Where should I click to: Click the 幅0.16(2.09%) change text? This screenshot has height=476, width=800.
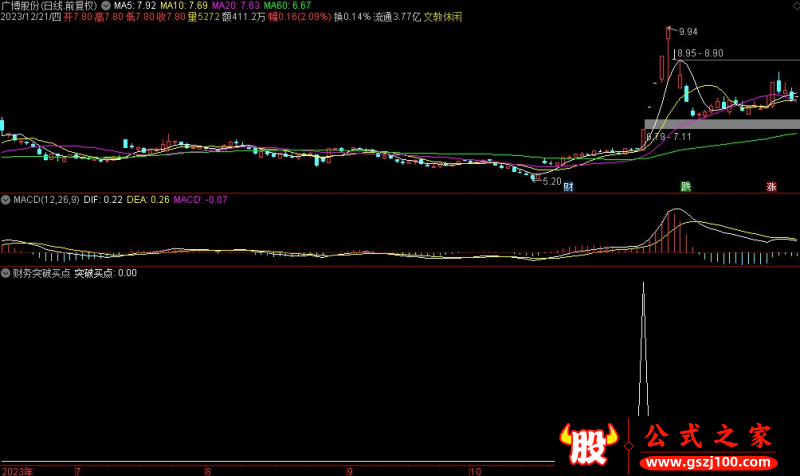299,17
